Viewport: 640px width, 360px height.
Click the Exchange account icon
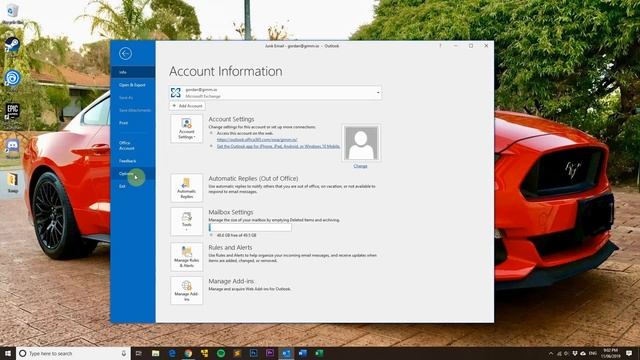176,93
